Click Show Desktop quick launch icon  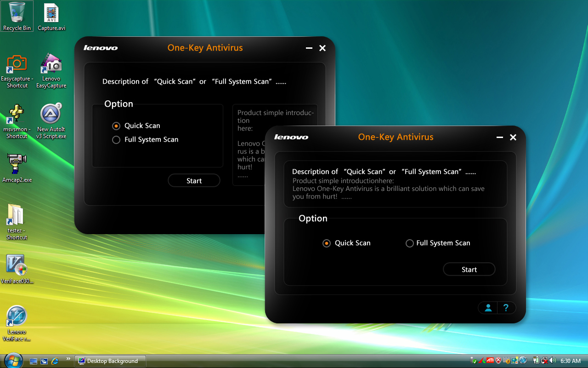click(34, 361)
